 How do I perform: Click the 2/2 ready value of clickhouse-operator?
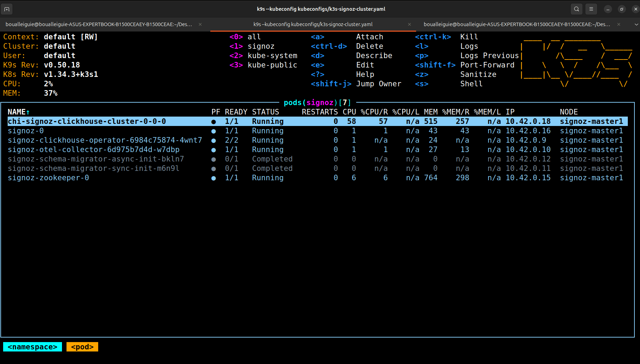click(232, 140)
